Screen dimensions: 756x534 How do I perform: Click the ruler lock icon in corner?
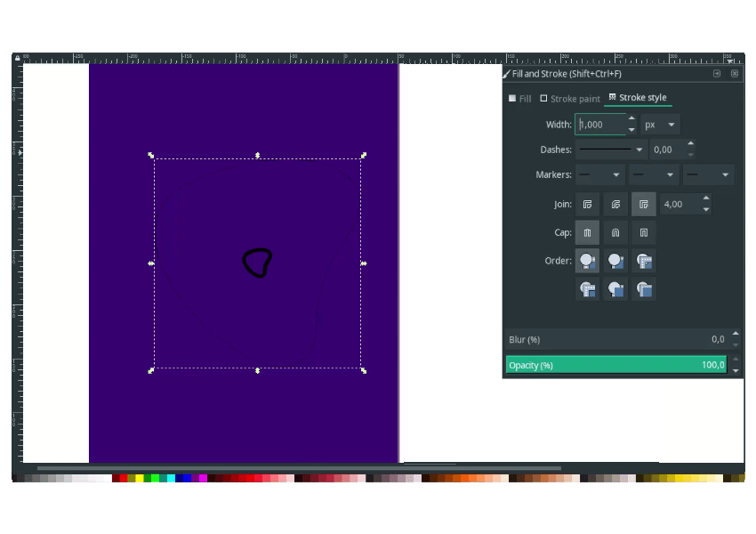(18, 58)
